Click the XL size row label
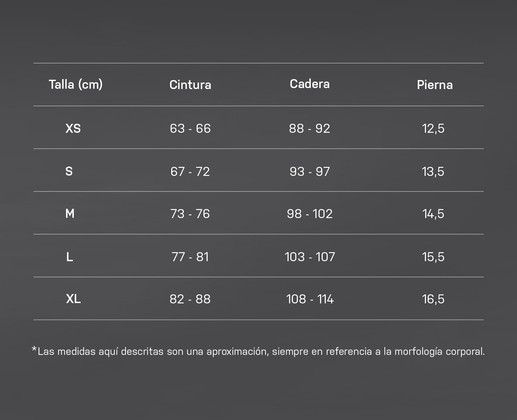 pyautogui.click(x=74, y=299)
